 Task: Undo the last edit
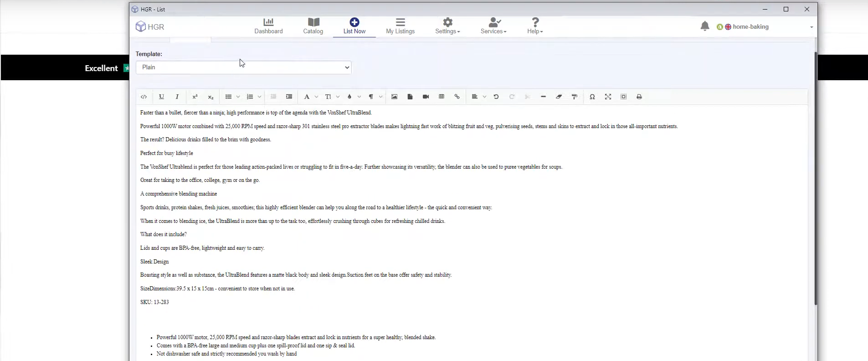click(x=496, y=97)
